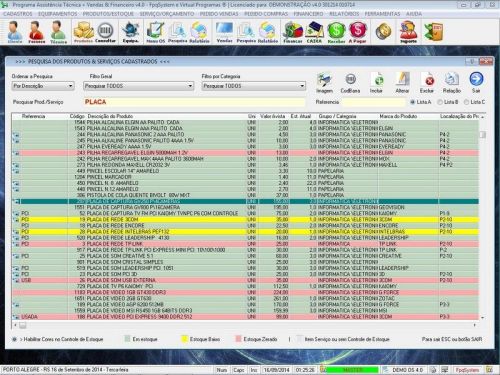Open the PEDIDO VENDAS menu
Screen dimensions: 500x375
tap(219, 14)
